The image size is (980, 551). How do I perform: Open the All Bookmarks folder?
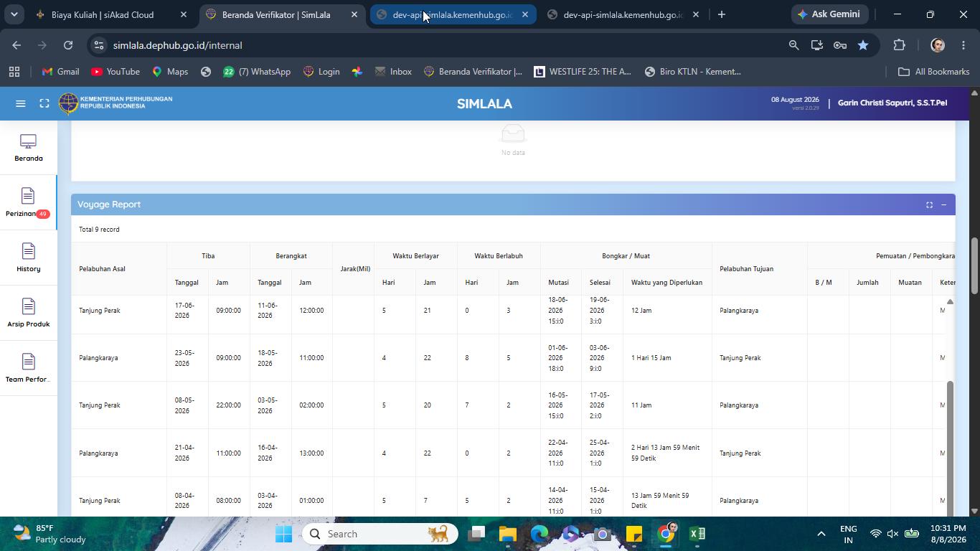[934, 72]
